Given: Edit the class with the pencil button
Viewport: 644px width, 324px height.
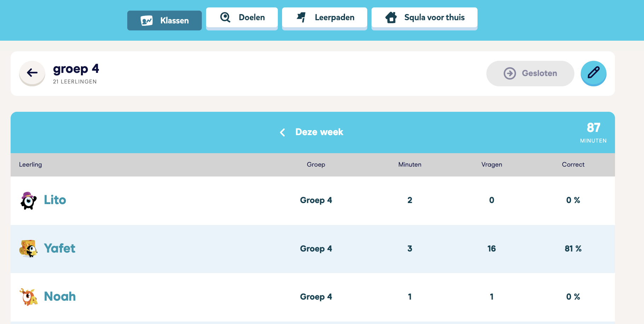Looking at the screenshot, I should 593,73.
